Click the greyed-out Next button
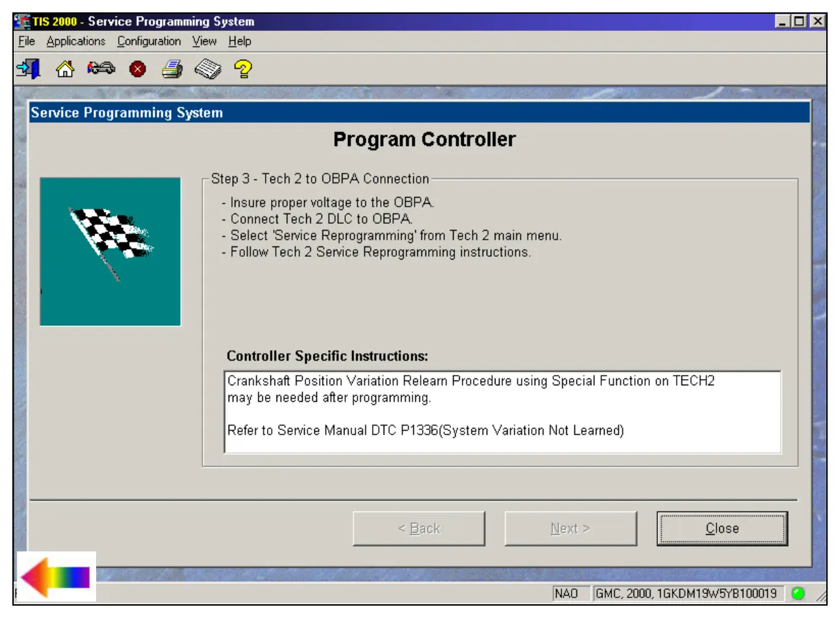The height and width of the screenshot is (618, 840). (570, 529)
